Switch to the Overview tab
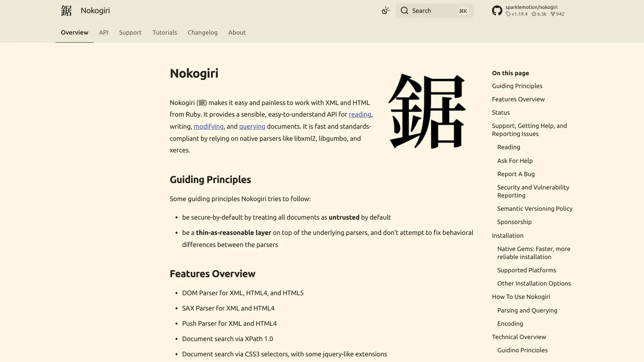Screen dimensions: 644x362 [x=74, y=33]
